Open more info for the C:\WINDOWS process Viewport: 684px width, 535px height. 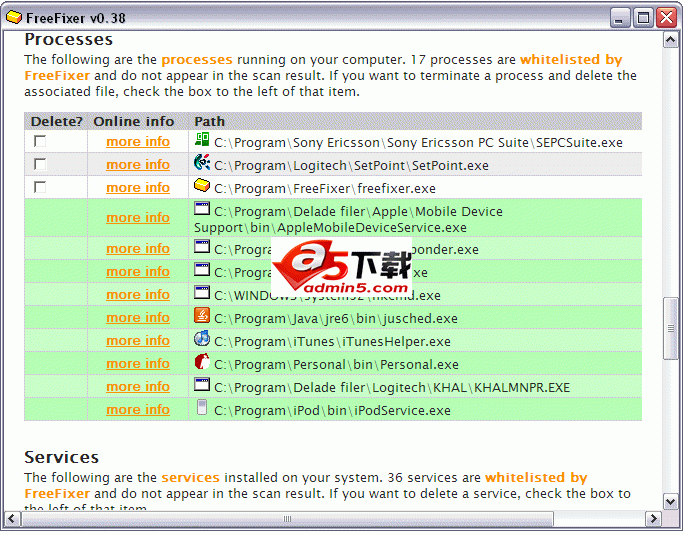click(x=138, y=295)
